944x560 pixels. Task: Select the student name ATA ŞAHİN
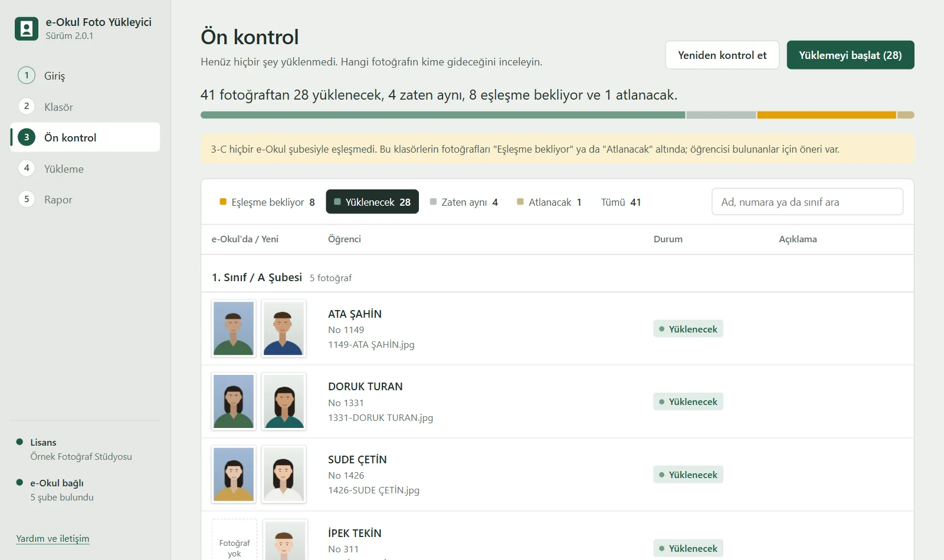355,314
